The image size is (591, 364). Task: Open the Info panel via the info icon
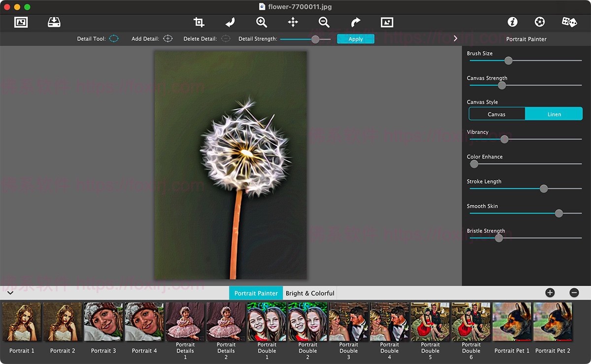click(x=512, y=22)
